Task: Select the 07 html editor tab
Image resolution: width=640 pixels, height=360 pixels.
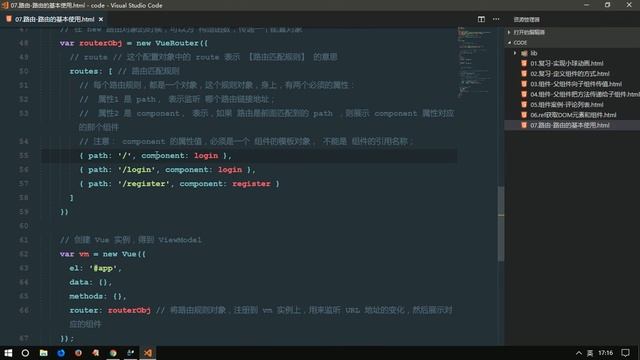Action: click(54, 19)
